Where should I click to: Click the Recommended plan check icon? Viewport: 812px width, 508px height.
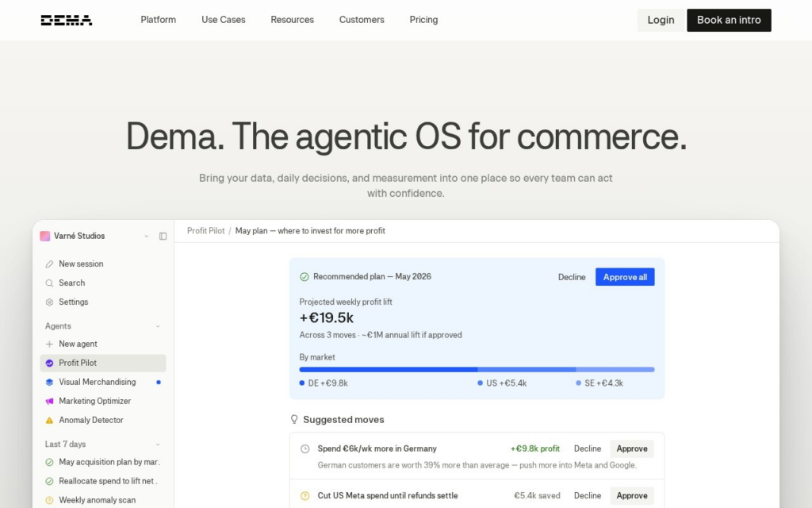point(304,277)
